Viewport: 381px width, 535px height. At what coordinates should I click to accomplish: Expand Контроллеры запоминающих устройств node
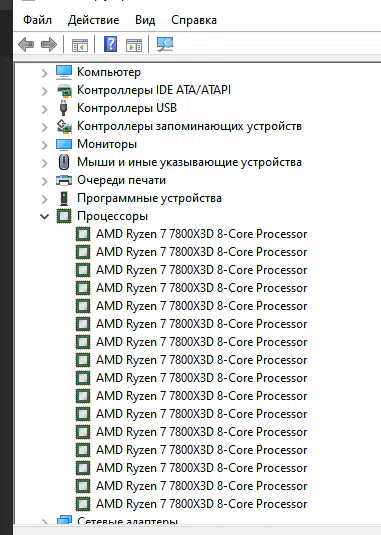click(x=44, y=127)
